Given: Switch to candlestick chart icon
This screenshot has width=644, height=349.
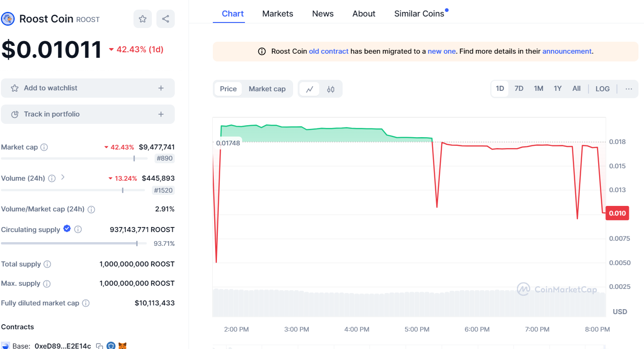Looking at the screenshot, I should pyautogui.click(x=331, y=89).
